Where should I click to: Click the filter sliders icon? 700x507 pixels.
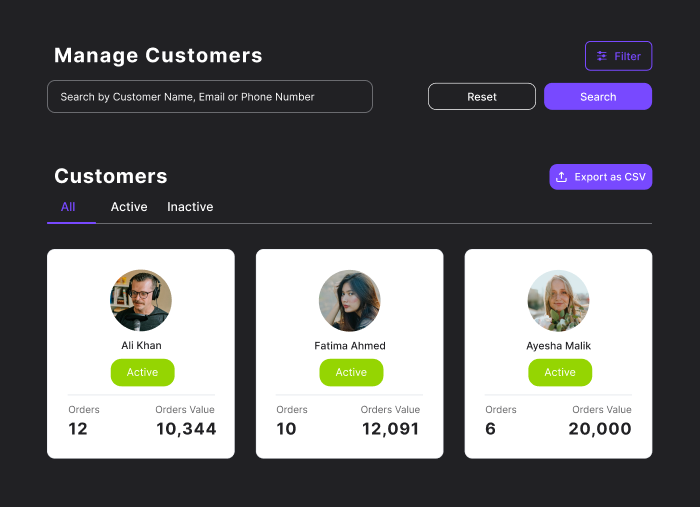click(602, 56)
